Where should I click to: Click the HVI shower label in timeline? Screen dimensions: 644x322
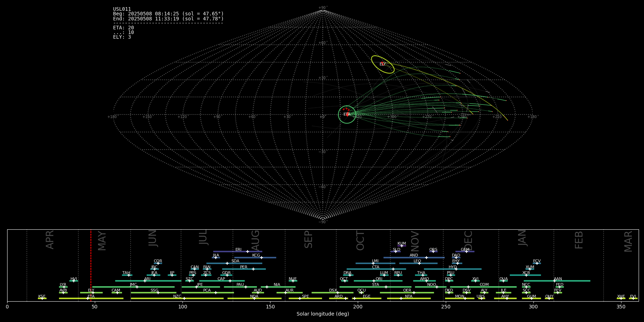[x=74, y=279]
